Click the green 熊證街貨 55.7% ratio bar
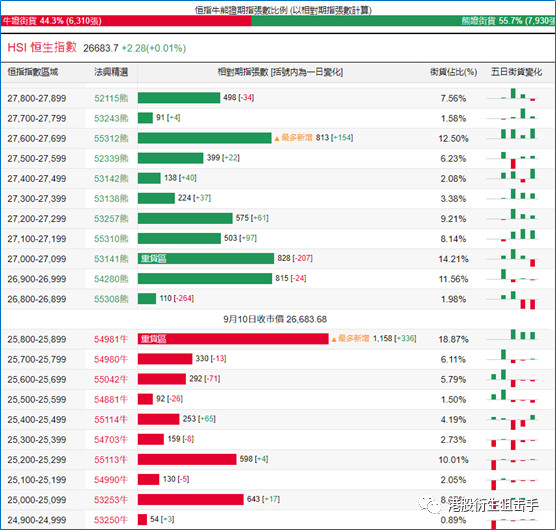 [x=403, y=21]
